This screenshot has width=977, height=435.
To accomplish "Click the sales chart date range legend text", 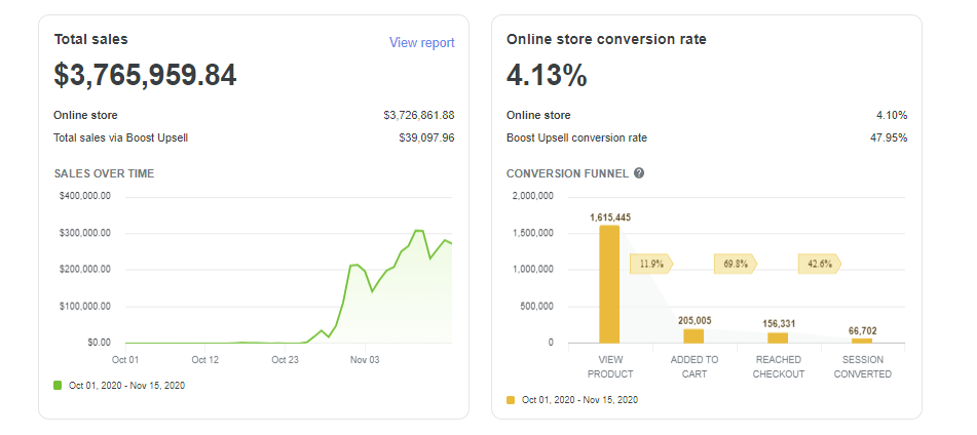I will pos(127,385).
